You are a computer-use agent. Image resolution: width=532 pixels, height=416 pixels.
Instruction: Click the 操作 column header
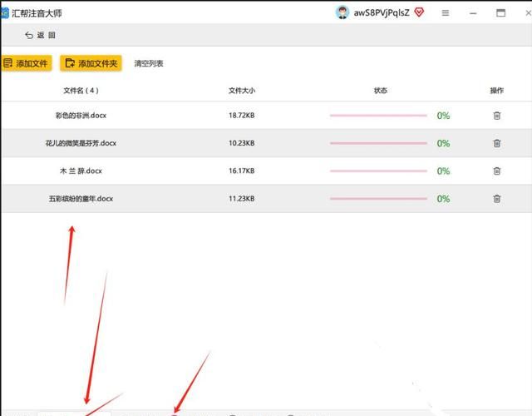point(497,91)
